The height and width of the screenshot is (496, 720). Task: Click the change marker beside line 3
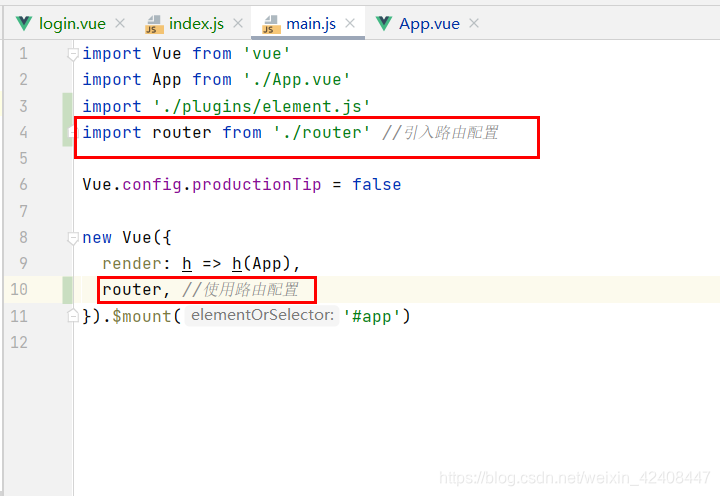(68, 107)
